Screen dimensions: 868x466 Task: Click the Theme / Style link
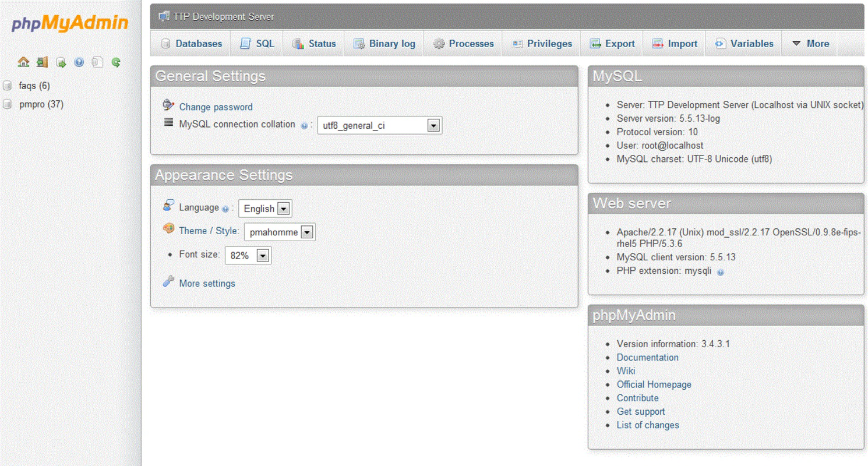click(x=209, y=231)
